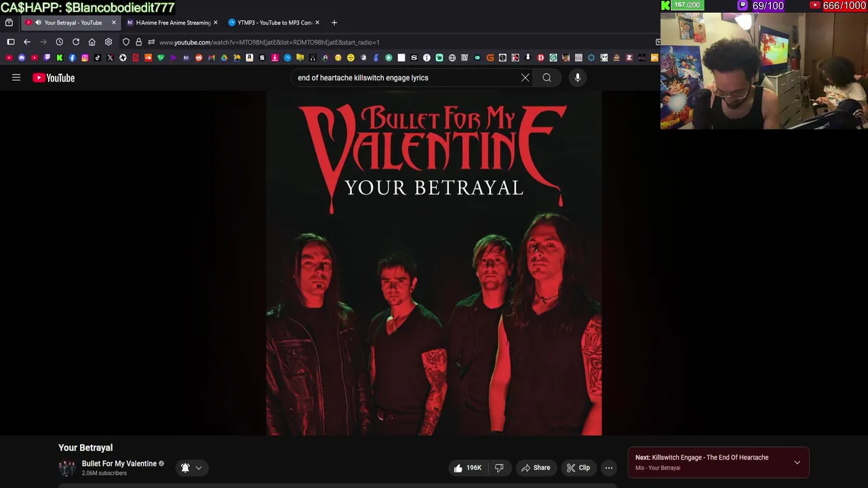Open a new browser tab

pyautogui.click(x=334, y=22)
